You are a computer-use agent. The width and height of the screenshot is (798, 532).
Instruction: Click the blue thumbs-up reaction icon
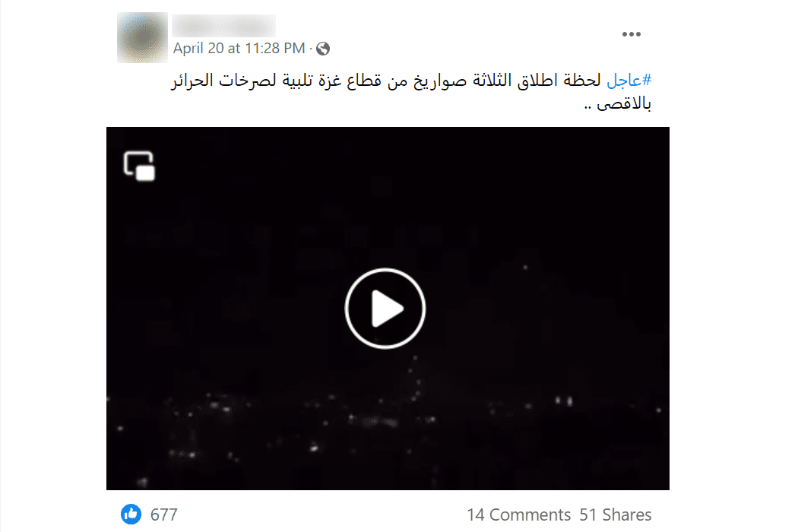pos(131,515)
